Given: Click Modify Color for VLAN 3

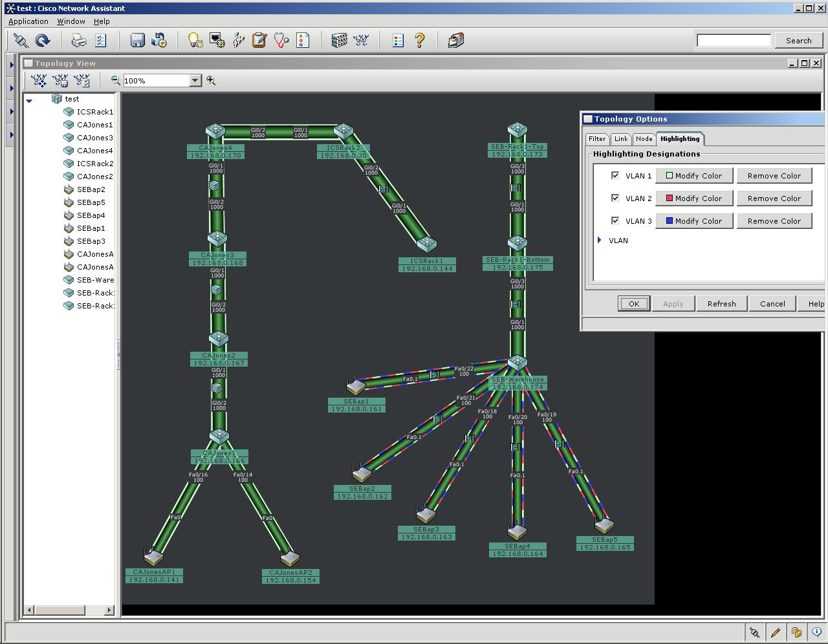Looking at the screenshot, I should click(x=694, y=221).
